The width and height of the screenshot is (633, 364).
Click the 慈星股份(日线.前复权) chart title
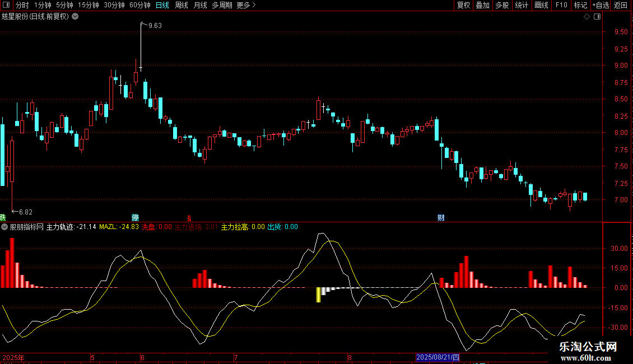pos(35,17)
